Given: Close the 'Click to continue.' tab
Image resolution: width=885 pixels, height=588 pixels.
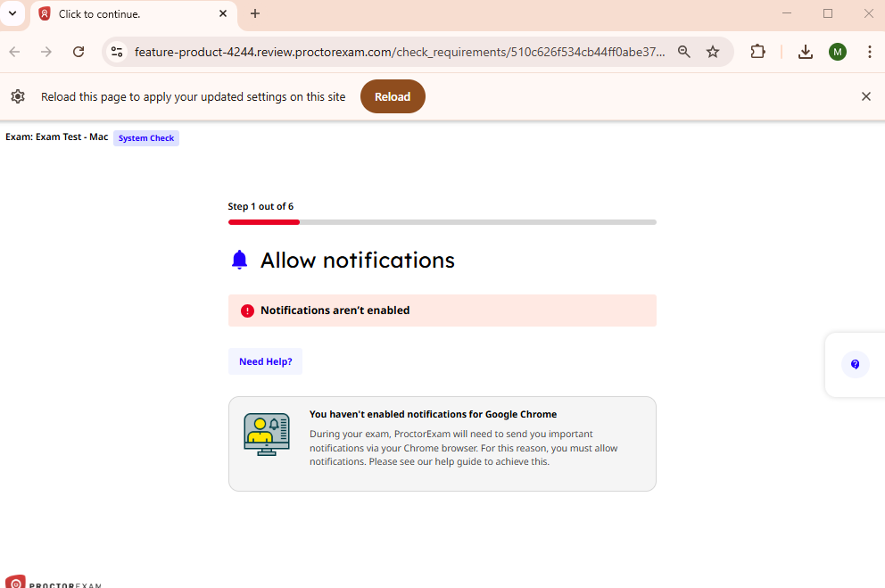Looking at the screenshot, I should tap(223, 13).
